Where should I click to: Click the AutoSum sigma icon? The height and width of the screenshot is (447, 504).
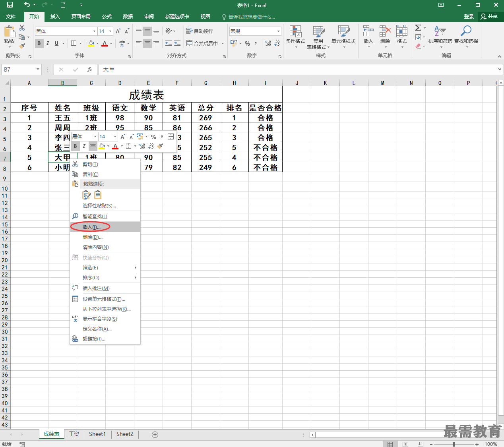click(x=418, y=28)
